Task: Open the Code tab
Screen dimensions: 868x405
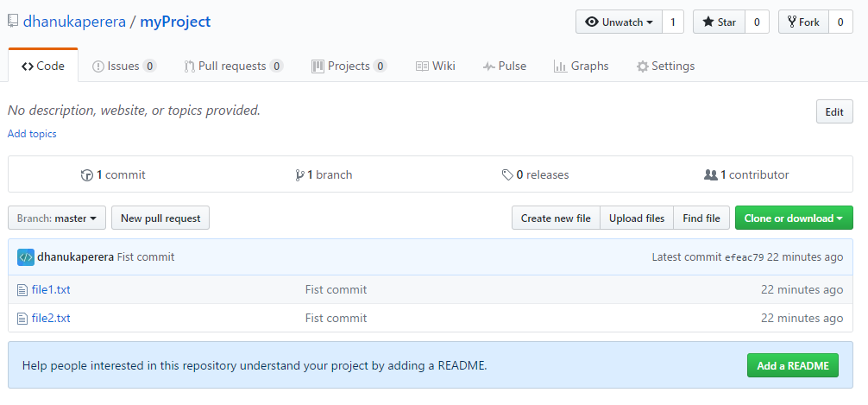Action: pos(43,66)
